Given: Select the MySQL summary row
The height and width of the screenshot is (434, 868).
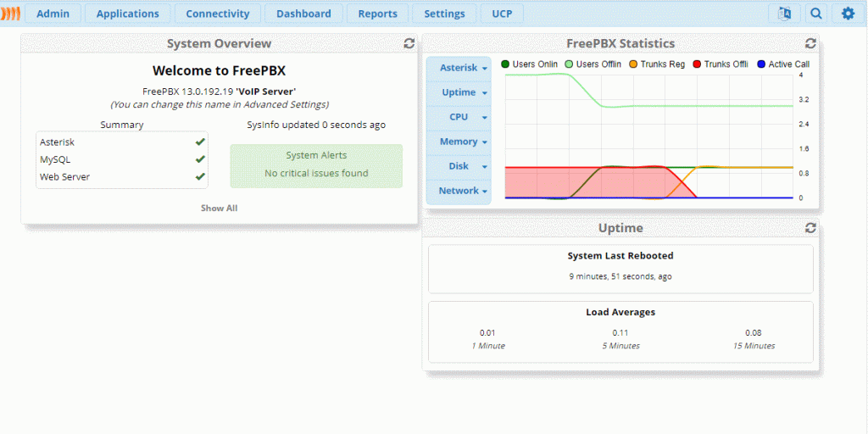Looking at the screenshot, I should (122, 159).
